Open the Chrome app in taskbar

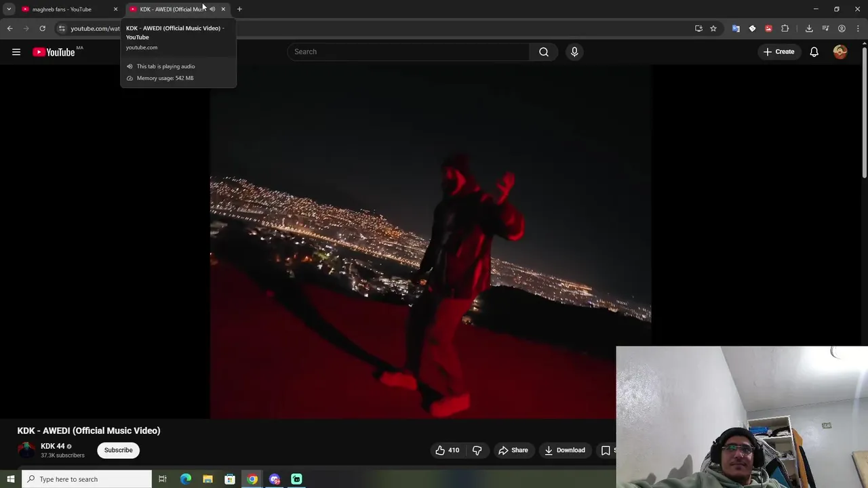click(x=252, y=479)
